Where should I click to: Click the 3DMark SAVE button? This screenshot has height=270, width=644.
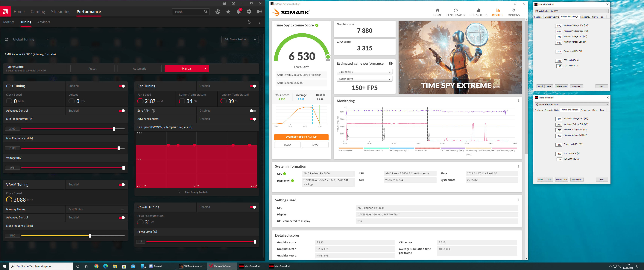[315, 145]
